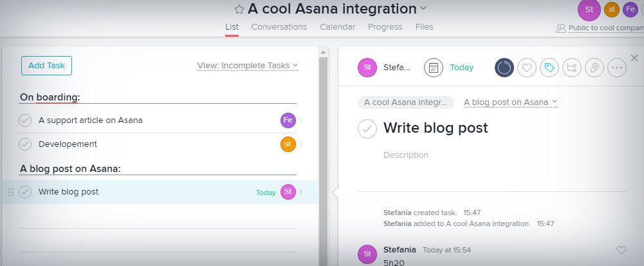The image size is (644, 266).
Task: Click the Fe assignee avatar on support article row
Action: tap(288, 120)
